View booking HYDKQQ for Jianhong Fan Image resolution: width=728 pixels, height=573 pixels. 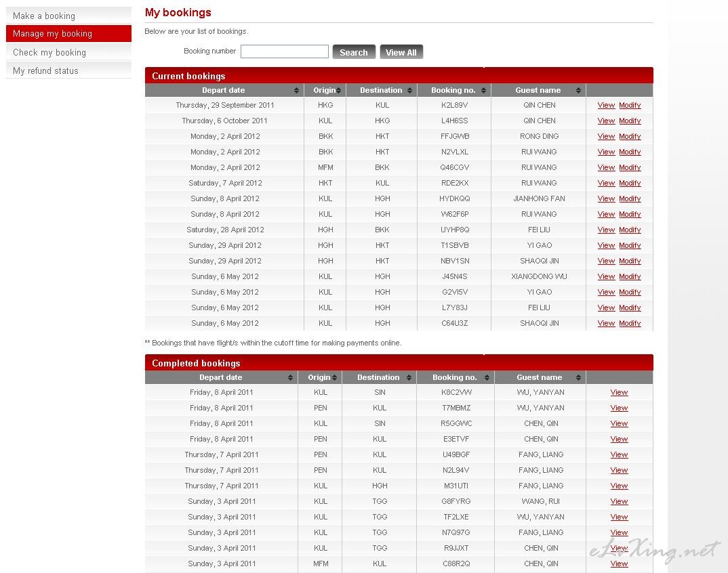click(x=606, y=198)
